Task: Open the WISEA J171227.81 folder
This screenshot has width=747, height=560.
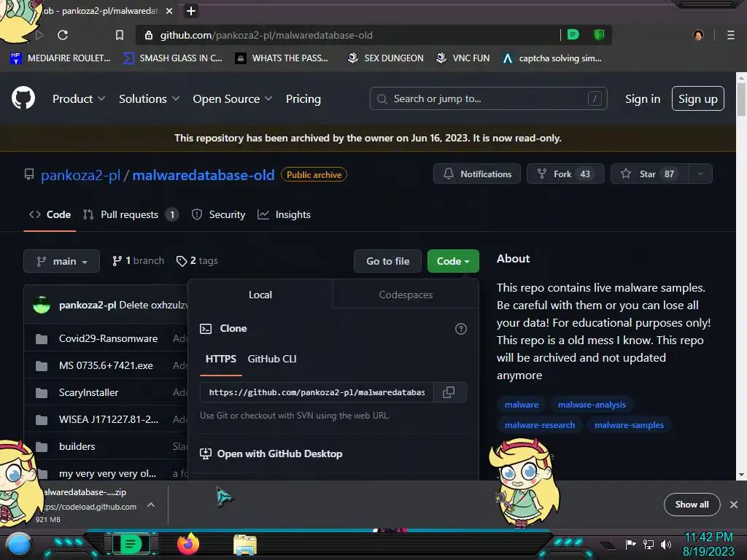Action: click(x=109, y=419)
